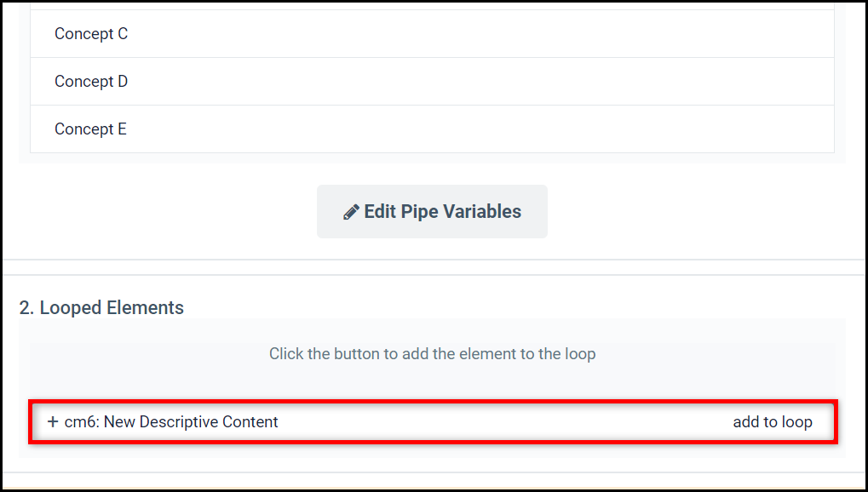
Task: Click the '2. Looped Elements' section heading
Action: (x=101, y=307)
